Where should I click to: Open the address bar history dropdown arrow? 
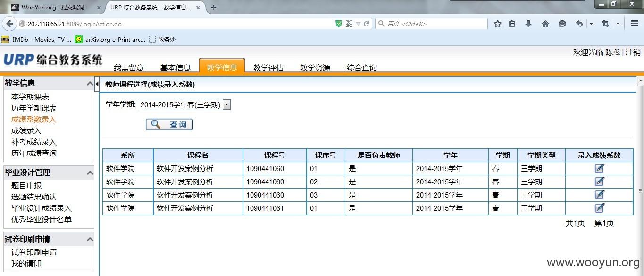point(358,24)
